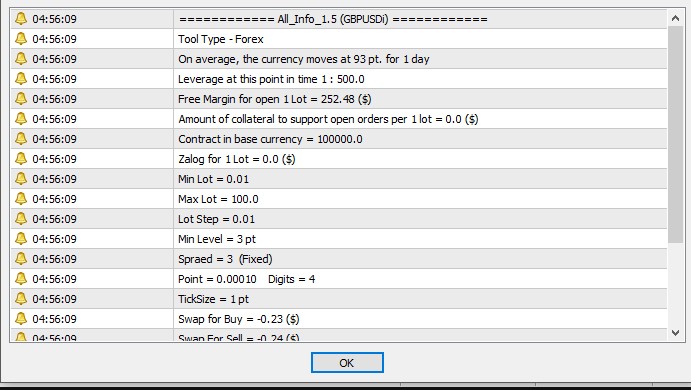Click the bell icon in the Tool Type row
Image resolution: width=691 pixels, height=390 pixels.
point(21,38)
